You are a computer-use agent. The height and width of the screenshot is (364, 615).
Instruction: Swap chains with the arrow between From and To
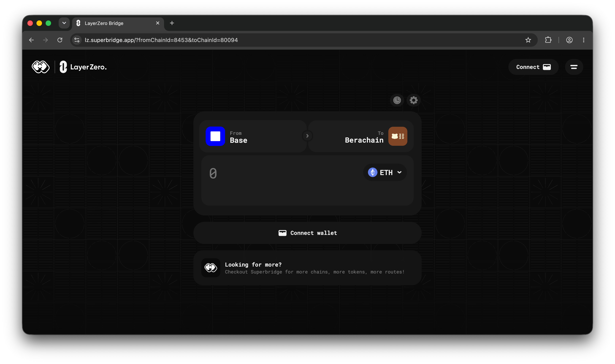307,136
